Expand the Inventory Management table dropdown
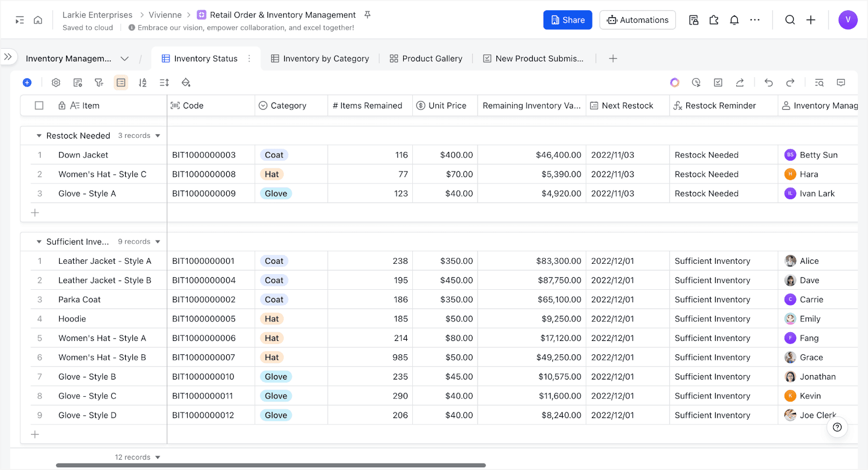The image size is (868, 470). point(125,59)
